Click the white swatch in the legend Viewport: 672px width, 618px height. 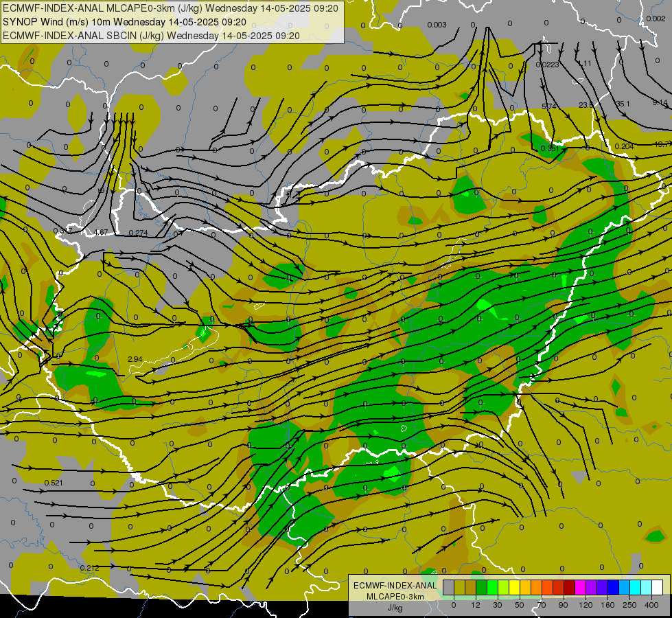coord(658,587)
